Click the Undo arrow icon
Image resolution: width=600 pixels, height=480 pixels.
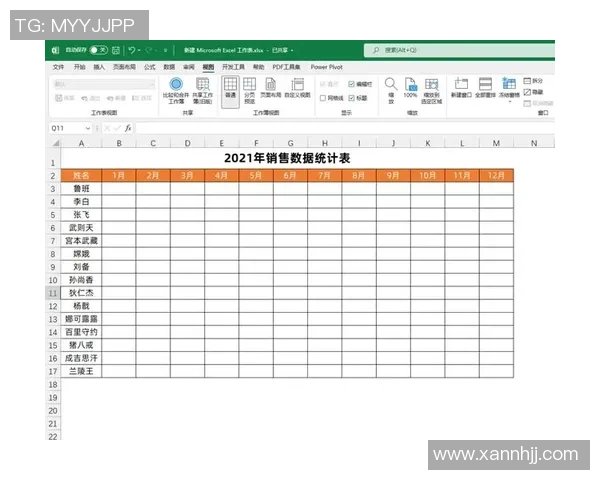tap(132, 50)
